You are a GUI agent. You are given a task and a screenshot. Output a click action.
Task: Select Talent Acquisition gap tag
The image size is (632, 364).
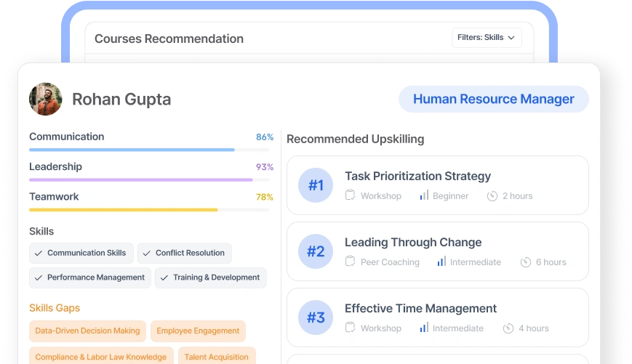click(217, 356)
